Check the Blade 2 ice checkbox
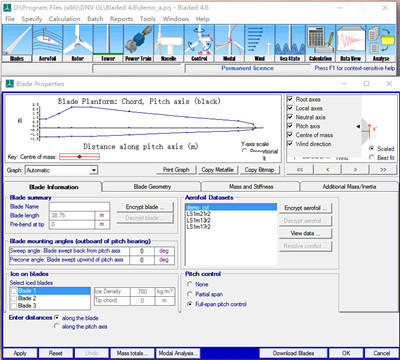 [14, 298]
